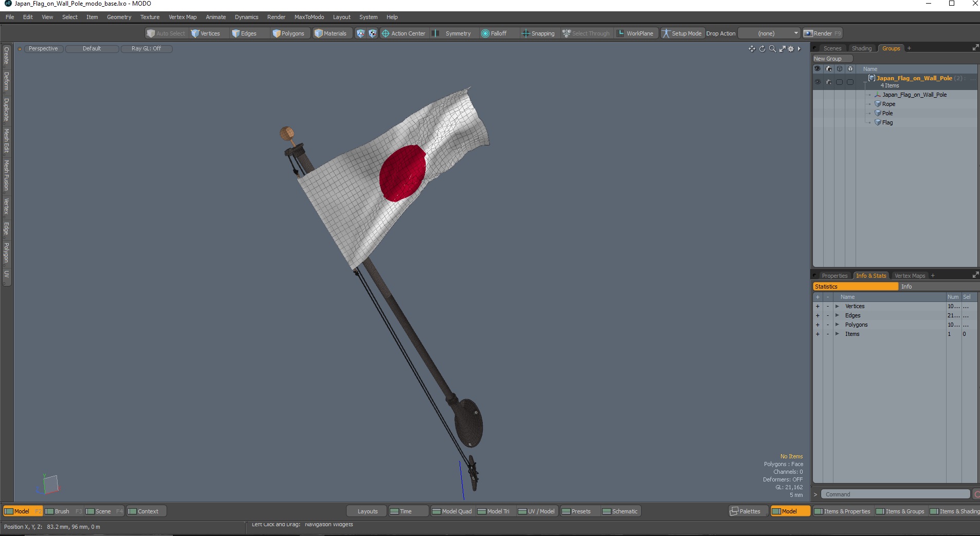Click minus button on Edges row
The image size is (980, 536).
coord(828,315)
